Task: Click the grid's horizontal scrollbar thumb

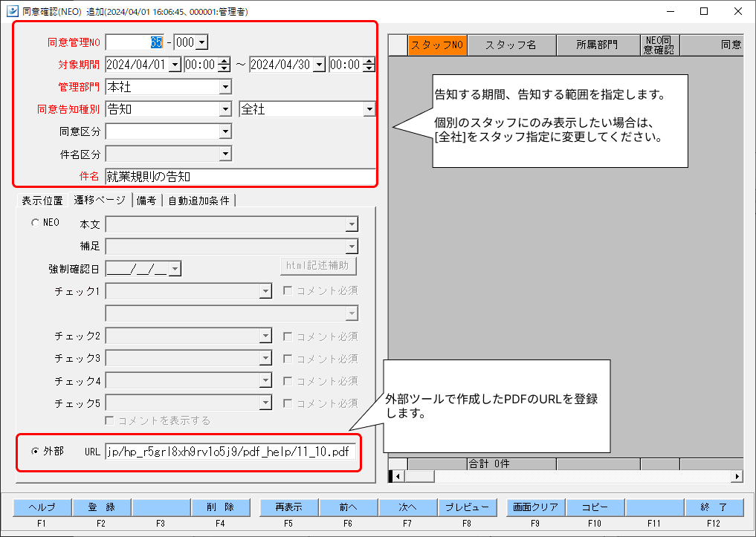Action: [419, 476]
